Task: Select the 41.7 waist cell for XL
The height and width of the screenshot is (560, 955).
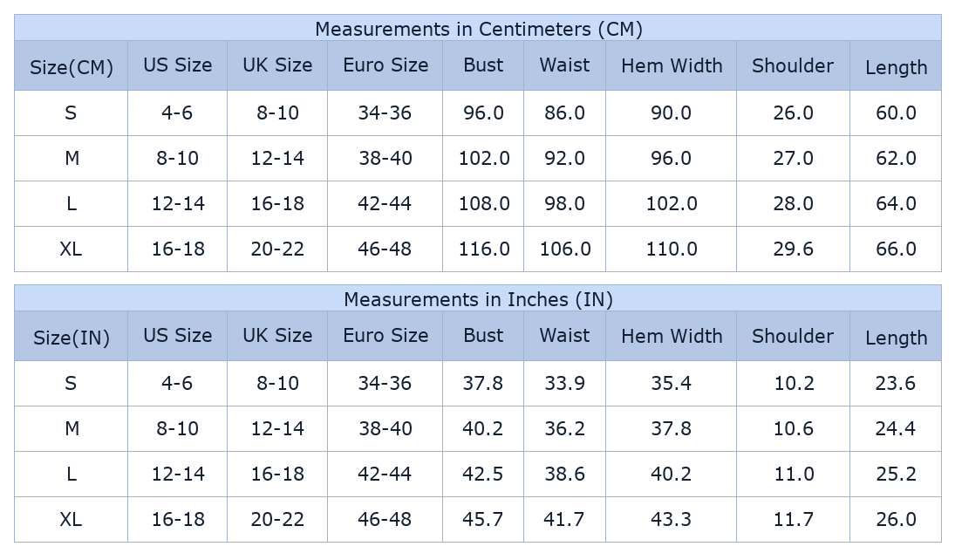Action: coord(564,519)
